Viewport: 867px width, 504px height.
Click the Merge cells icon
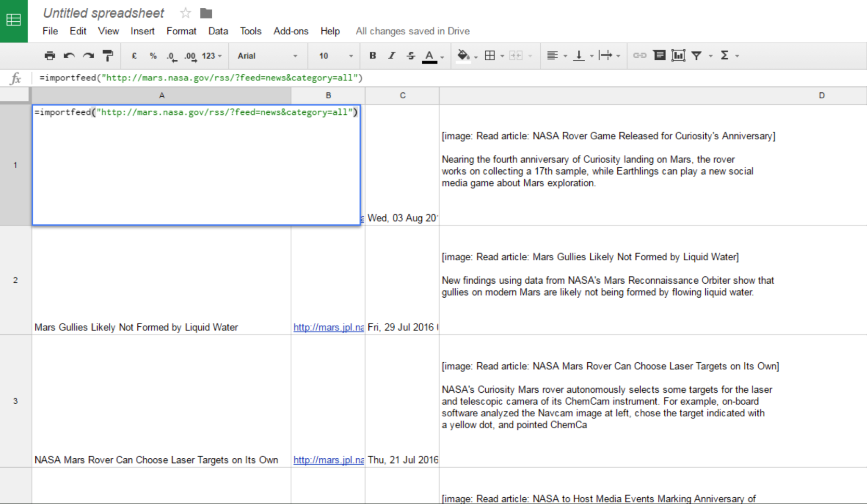(x=515, y=56)
